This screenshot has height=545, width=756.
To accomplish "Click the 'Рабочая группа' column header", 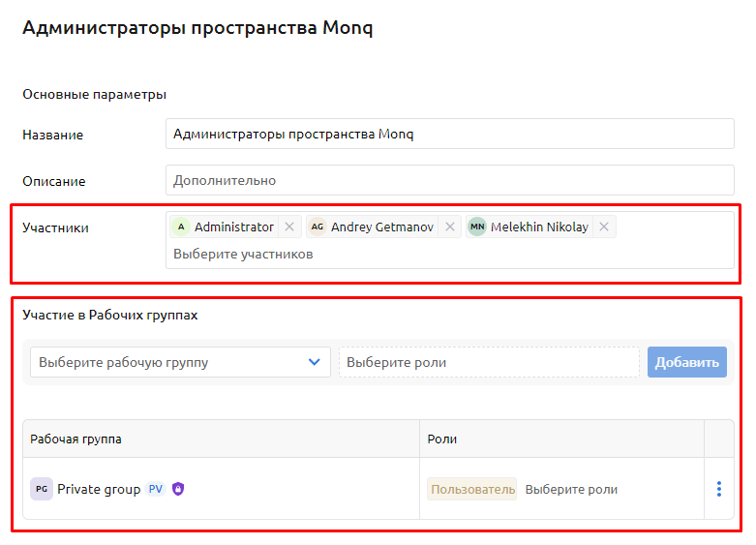I will [76, 439].
